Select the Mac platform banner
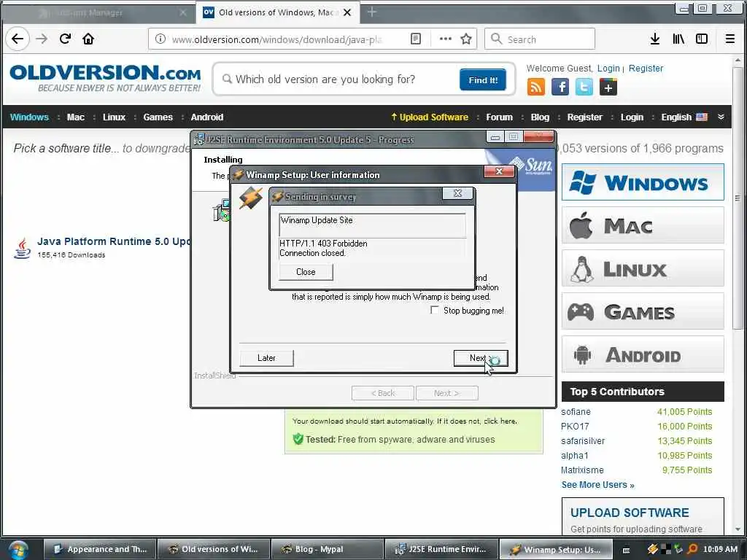 [x=643, y=225]
